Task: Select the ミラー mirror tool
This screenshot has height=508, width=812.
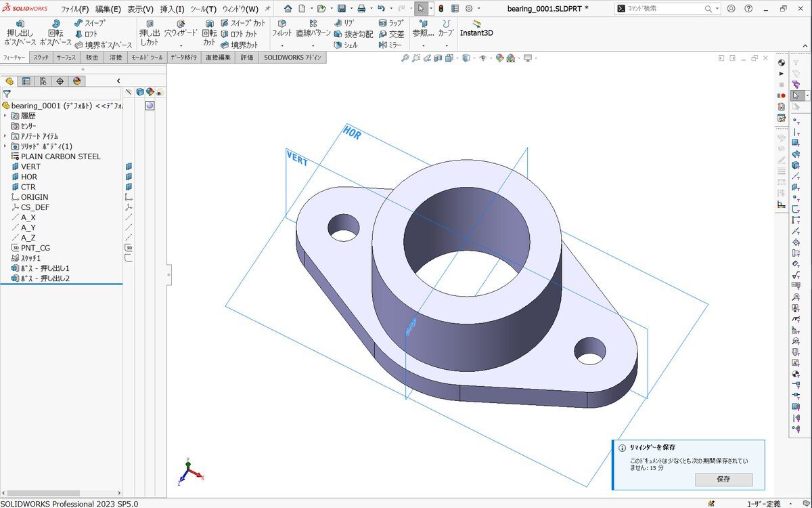Action: (391, 45)
